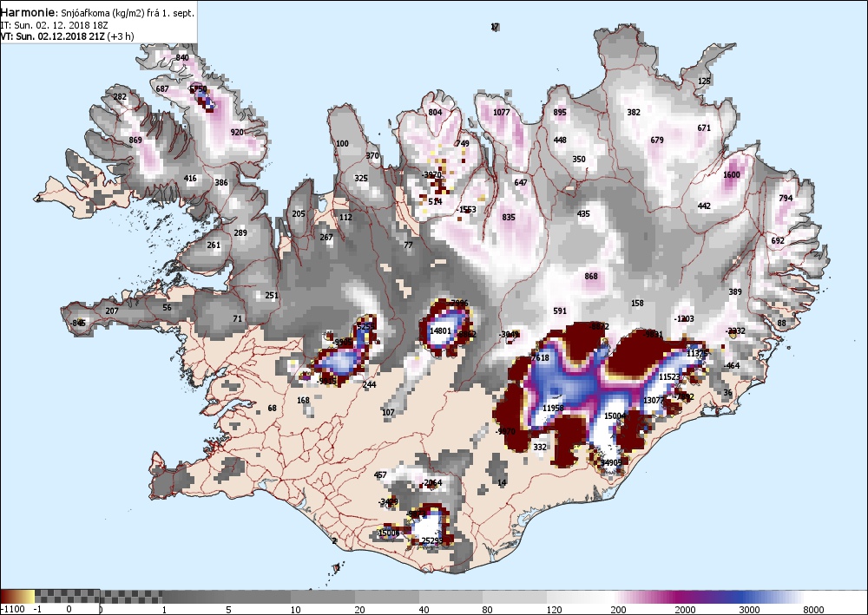Click the map value 1077
The width and height of the screenshot is (868, 615).
(x=501, y=112)
